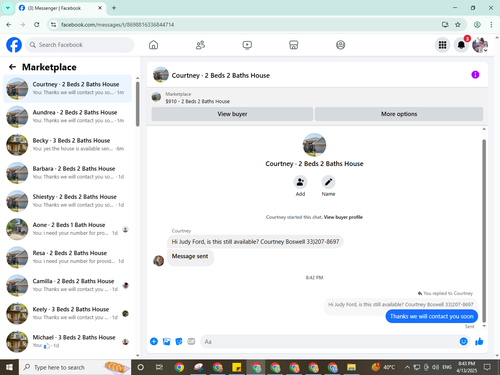This screenshot has width=500, height=375.
Task: Open Chrome tab search dropdown arrow
Action: tap(8, 8)
